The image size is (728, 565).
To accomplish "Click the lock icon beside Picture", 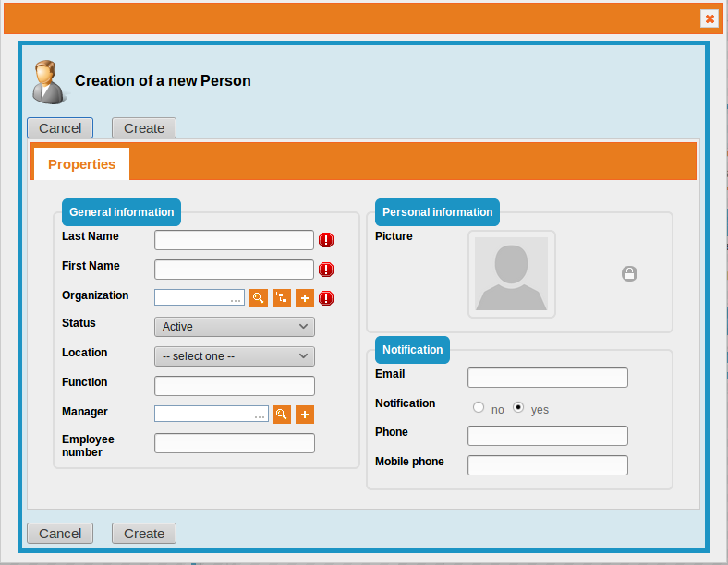I will coord(629,273).
